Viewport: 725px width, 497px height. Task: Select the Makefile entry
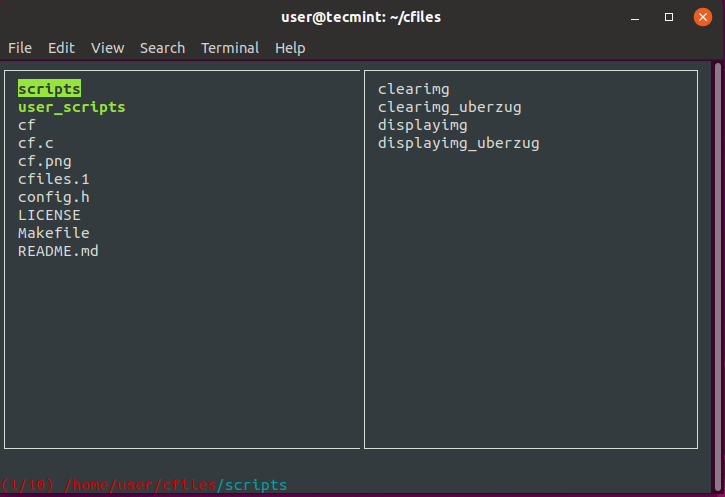point(53,233)
